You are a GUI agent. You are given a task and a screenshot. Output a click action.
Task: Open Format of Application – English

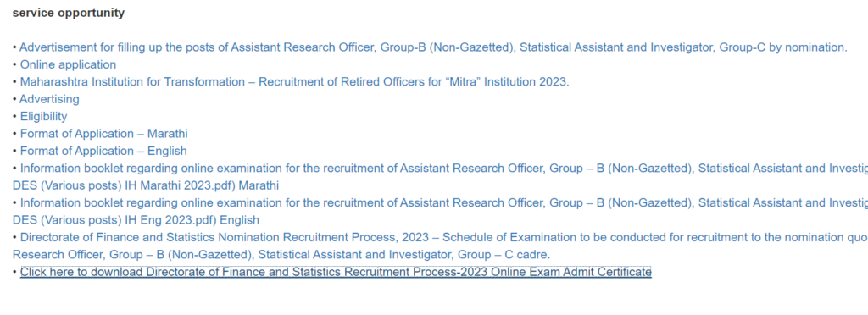click(103, 151)
